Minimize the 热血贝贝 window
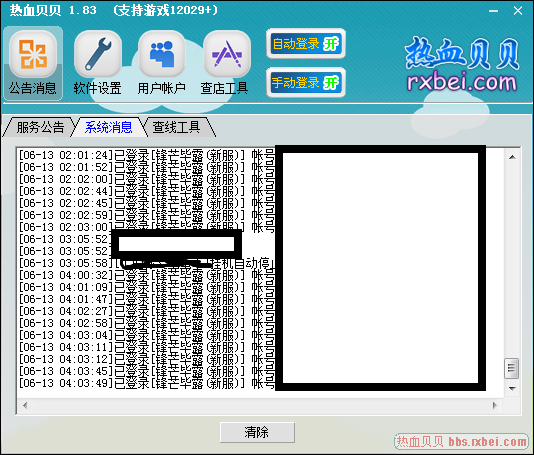 pos(493,11)
